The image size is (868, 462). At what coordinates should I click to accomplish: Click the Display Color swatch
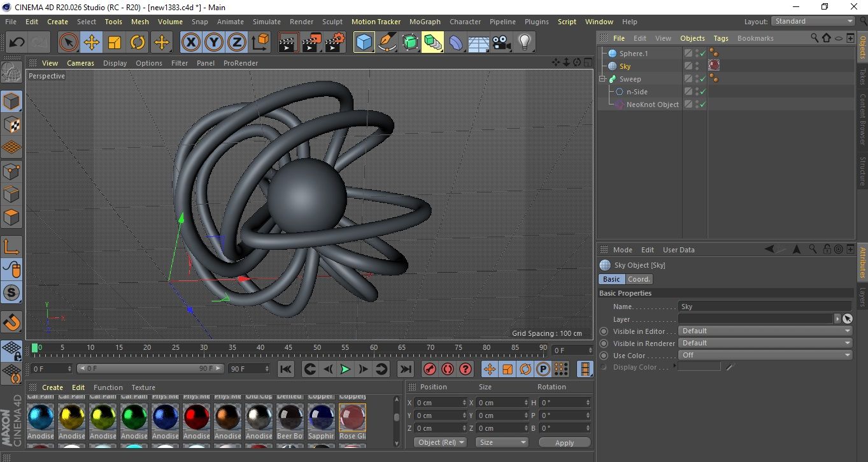[x=699, y=367]
